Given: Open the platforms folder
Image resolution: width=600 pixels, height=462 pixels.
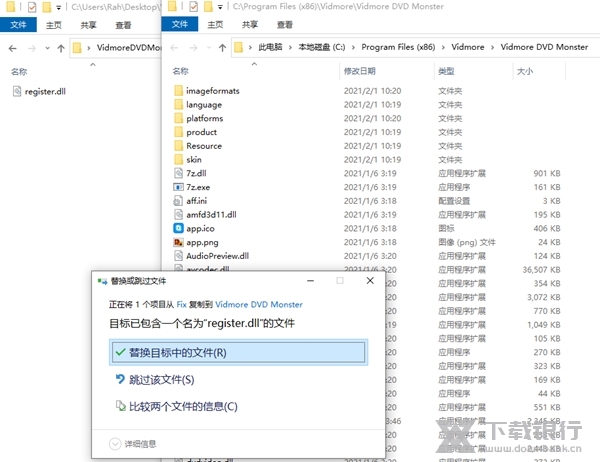Looking at the screenshot, I should (204, 118).
